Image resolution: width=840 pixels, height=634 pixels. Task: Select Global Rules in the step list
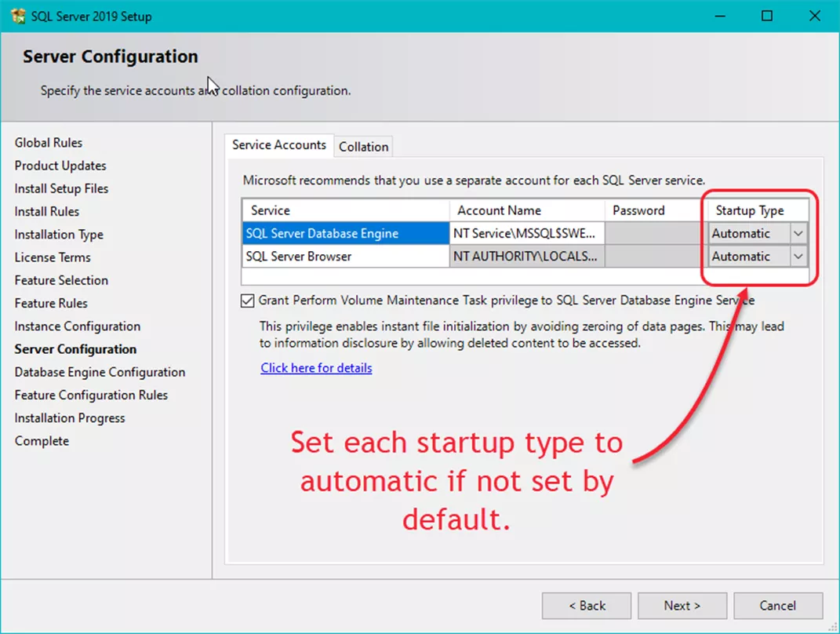(48, 143)
